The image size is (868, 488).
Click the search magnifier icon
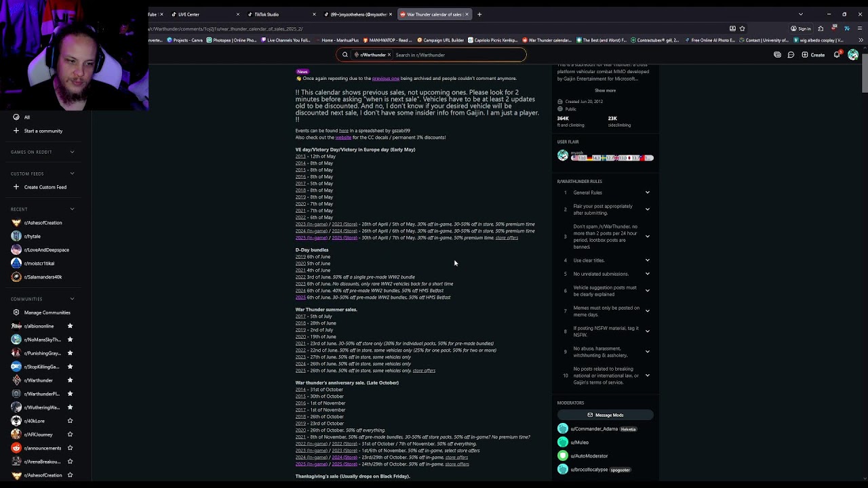pyautogui.click(x=344, y=55)
